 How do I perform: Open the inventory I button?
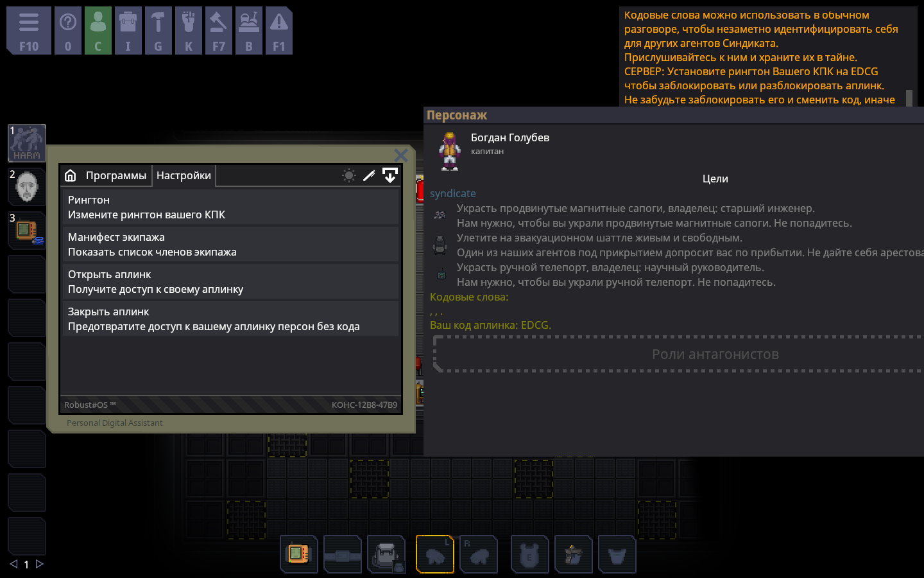coord(128,31)
